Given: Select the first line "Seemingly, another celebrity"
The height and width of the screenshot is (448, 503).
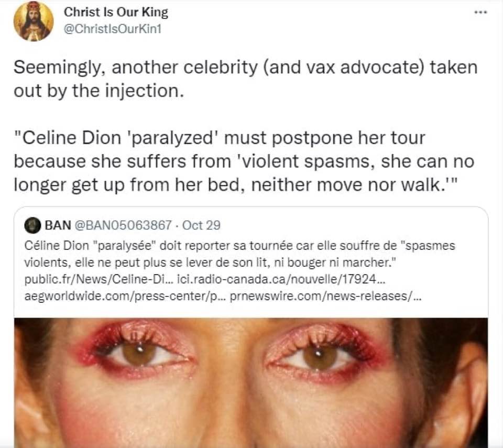Looking at the screenshot, I should coord(136,68).
